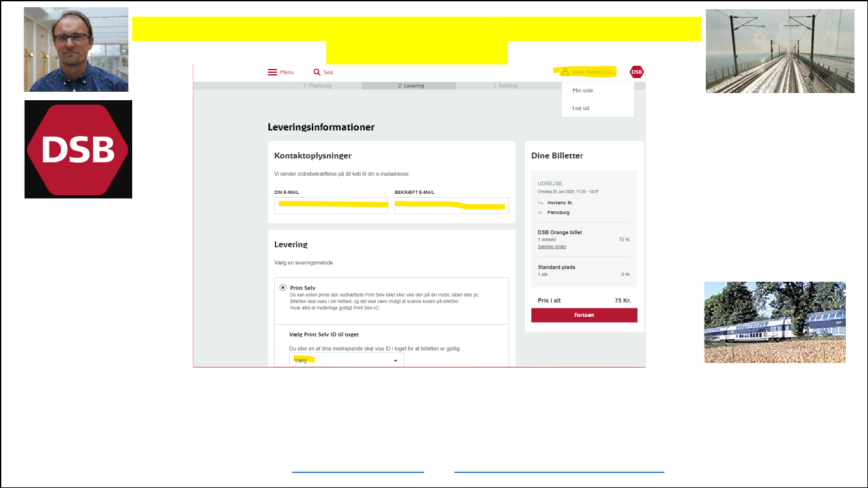Screen dimensions: 868x488
Task: Click the large DSB logo image on left
Action: (x=78, y=149)
